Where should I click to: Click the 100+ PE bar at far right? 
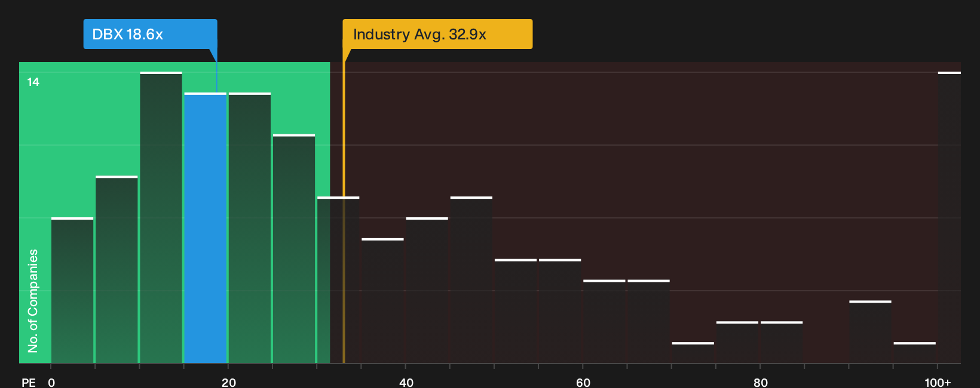point(950,218)
